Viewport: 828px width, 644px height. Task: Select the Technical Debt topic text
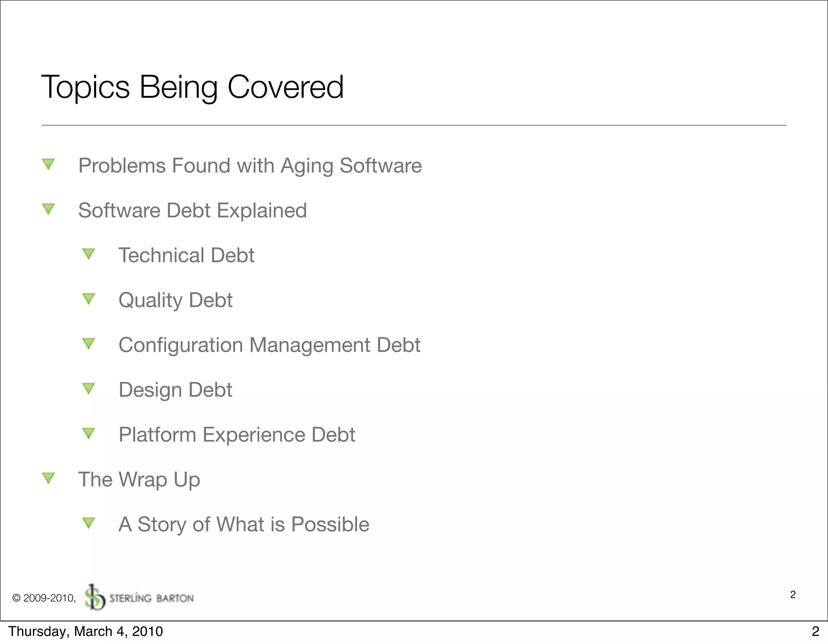click(x=186, y=255)
